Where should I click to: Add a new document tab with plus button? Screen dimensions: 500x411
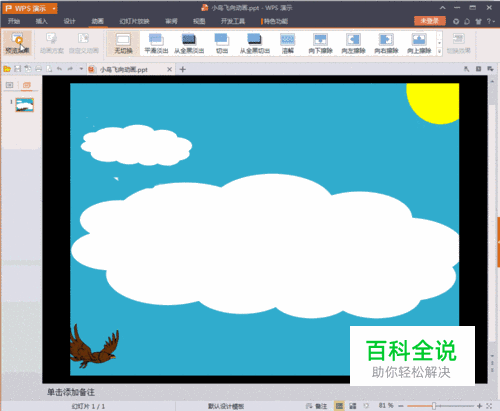(182, 69)
